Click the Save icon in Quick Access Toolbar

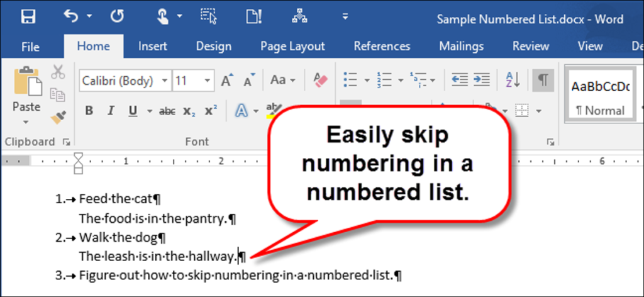pos(28,17)
